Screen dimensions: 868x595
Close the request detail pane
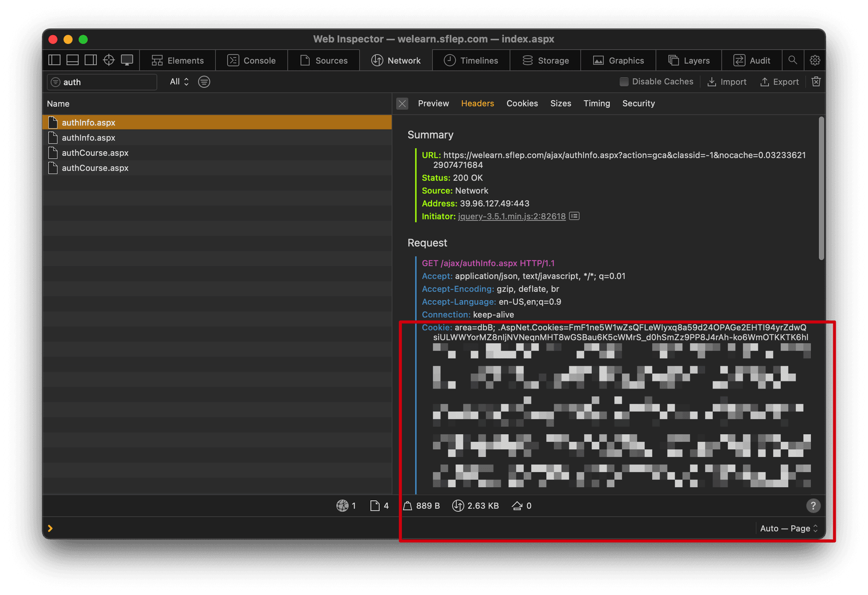[402, 103]
